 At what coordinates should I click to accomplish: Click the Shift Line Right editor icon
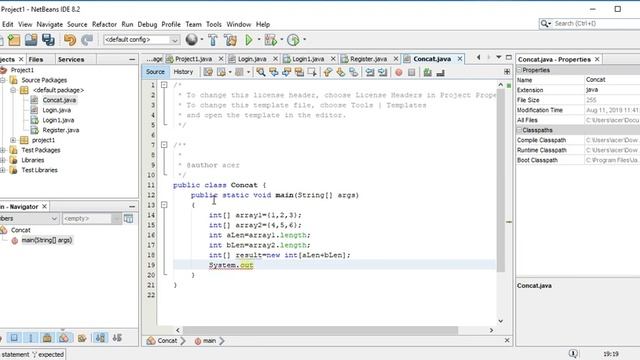coord(383,72)
